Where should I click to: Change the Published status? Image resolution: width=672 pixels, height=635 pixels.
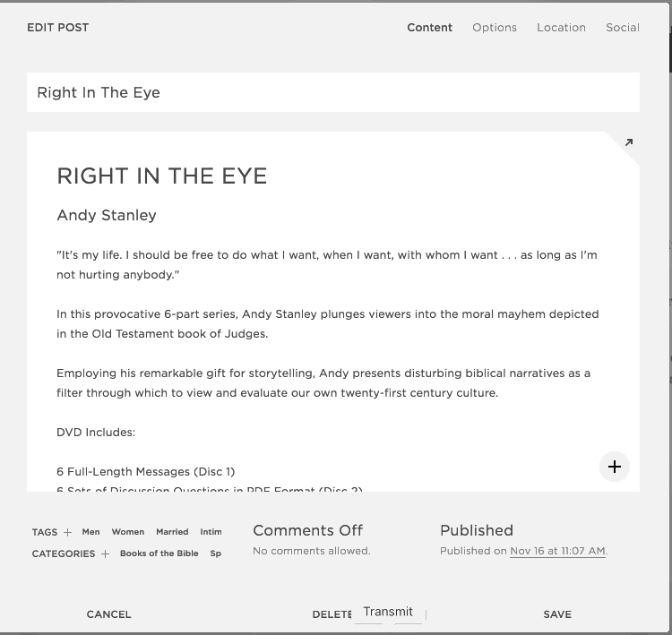(x=477, y=530)
